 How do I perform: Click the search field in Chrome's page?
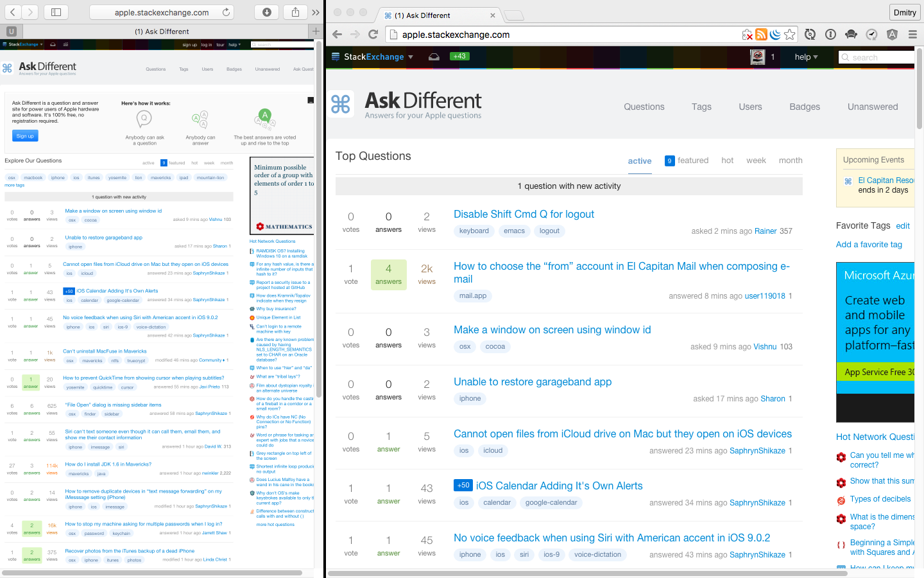pyautogui.click(x=877, y=57)
